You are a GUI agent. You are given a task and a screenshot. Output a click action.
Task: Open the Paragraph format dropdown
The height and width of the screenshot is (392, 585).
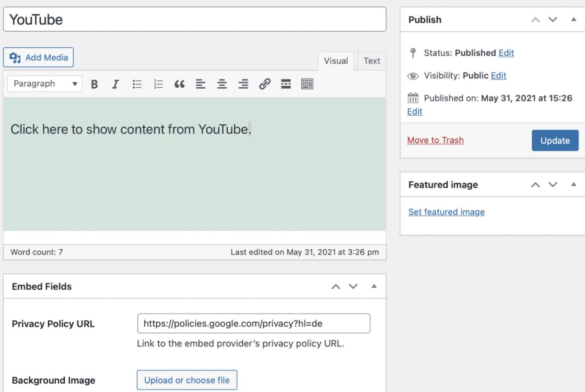45,84
